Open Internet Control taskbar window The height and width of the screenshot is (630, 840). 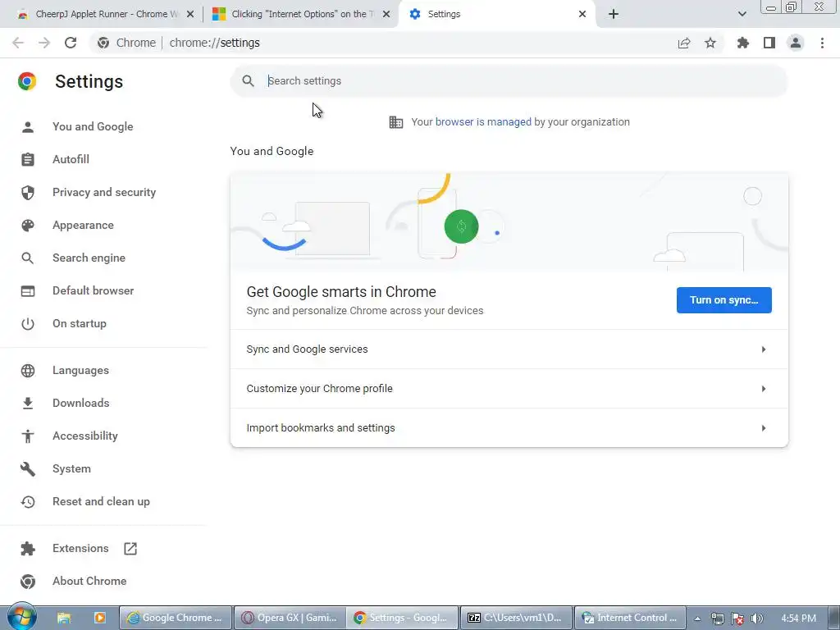630,618
